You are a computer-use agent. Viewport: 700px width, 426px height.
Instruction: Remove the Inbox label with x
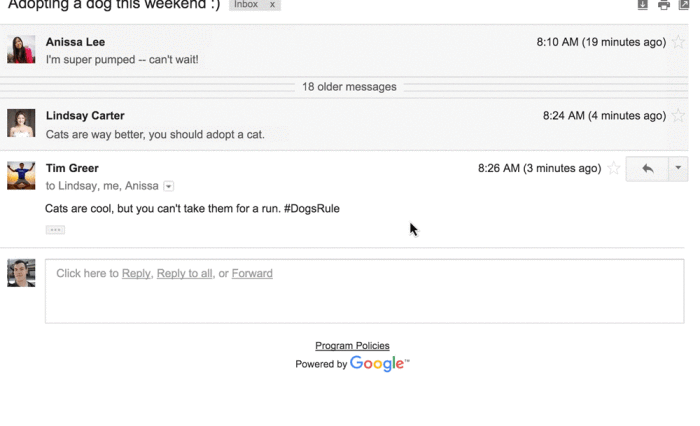(272, 4)
